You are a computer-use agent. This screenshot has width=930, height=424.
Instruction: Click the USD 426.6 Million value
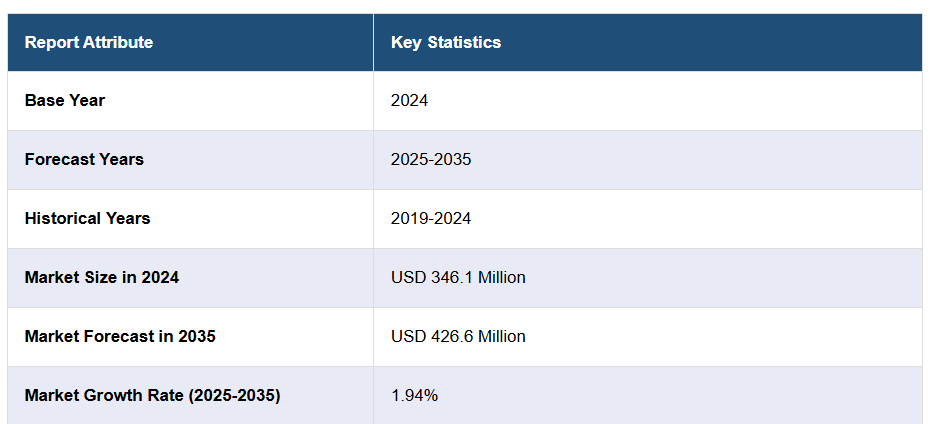point(458,336)
